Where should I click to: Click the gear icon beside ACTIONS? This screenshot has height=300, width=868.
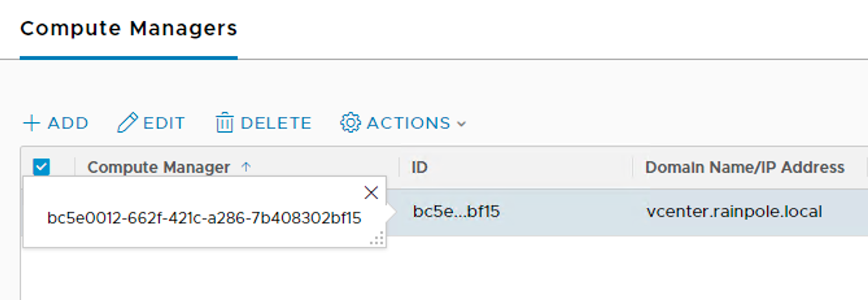[350, 123]
